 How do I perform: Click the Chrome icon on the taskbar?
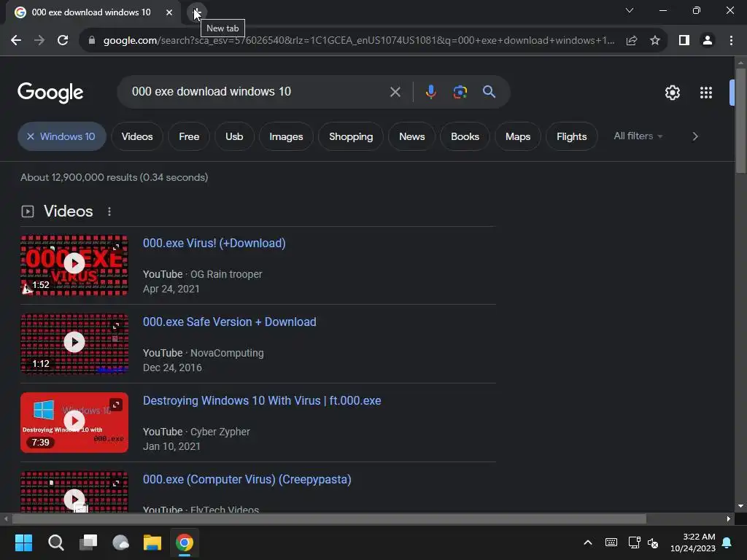coord(185,542)
